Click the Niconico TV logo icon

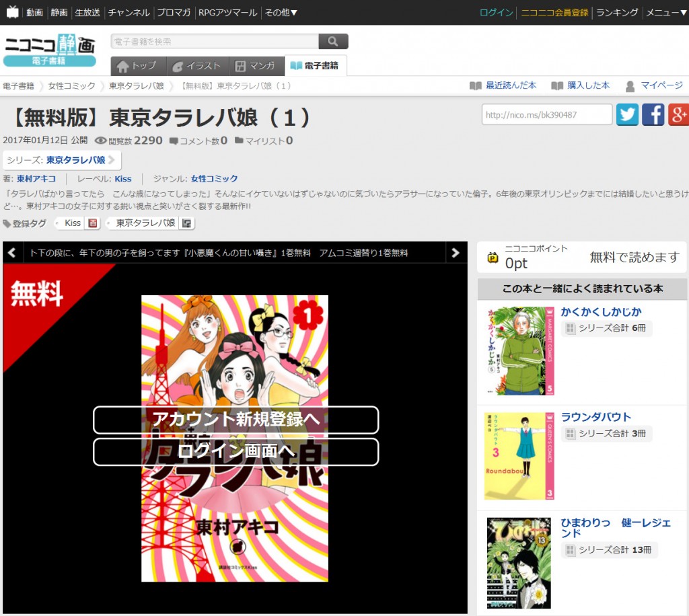(x=12, y=12)
